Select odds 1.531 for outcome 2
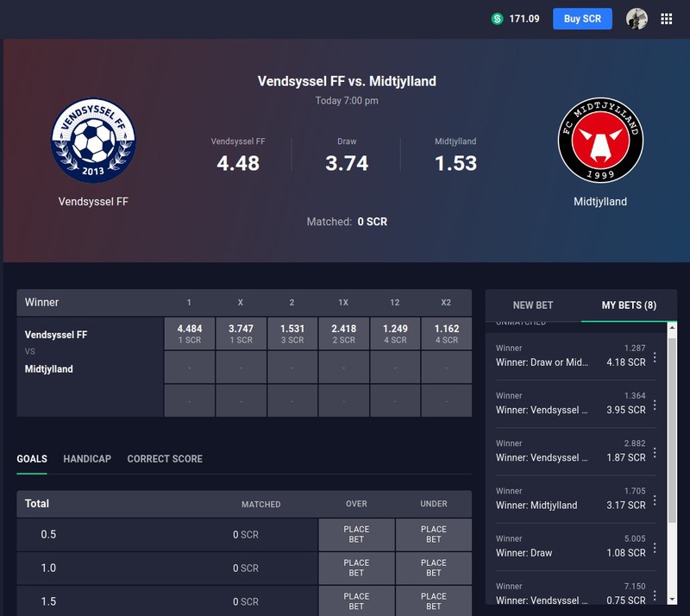Viewport: 690px width, 616px height. (x=292, y=334)
